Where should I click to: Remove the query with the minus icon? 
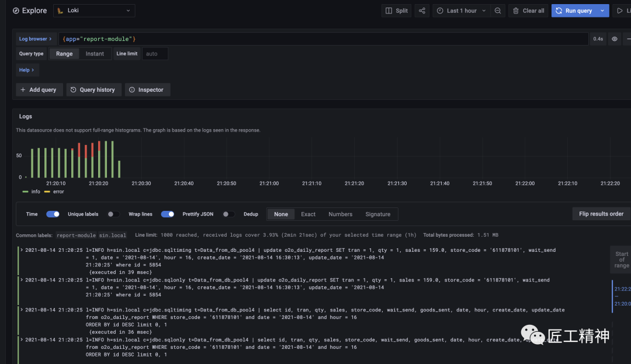click(x=628, y=39)
